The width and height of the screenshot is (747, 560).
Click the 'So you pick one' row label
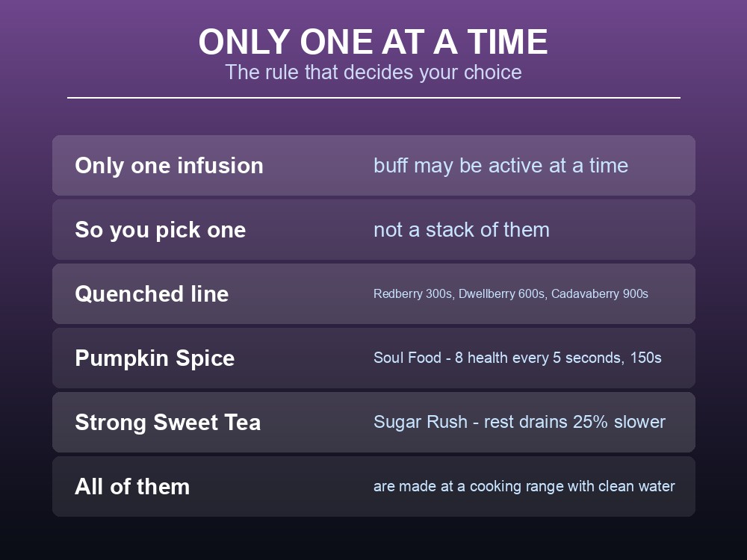[160, 230]
